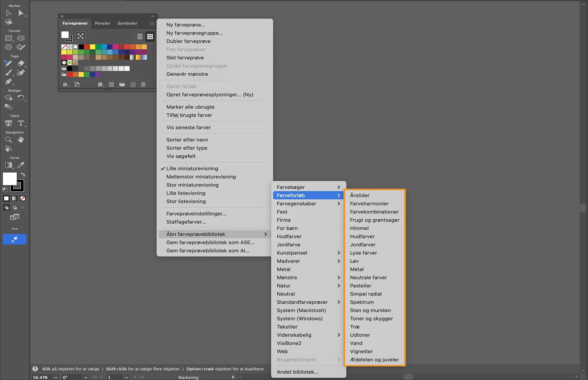Pick the Hand tool under Navigation
588x380 pixels.
(21, 140)
